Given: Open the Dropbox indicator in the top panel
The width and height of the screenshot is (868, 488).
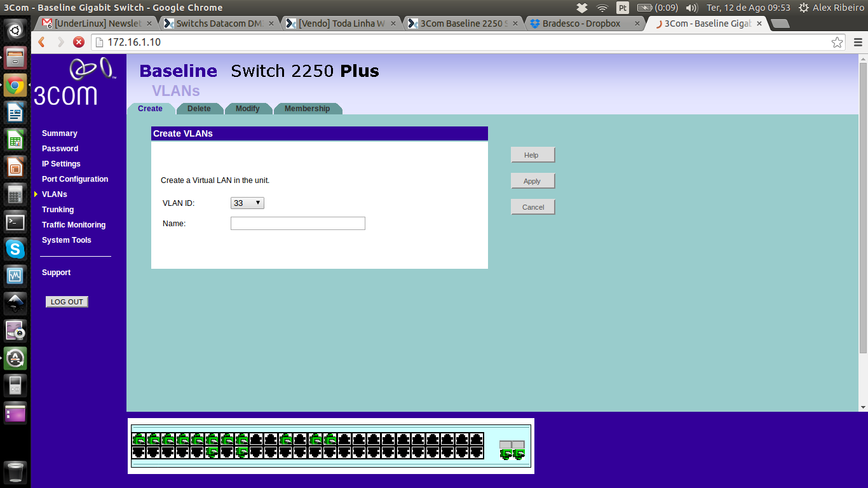Looking at the screenshot, I should tap(582, 8).
